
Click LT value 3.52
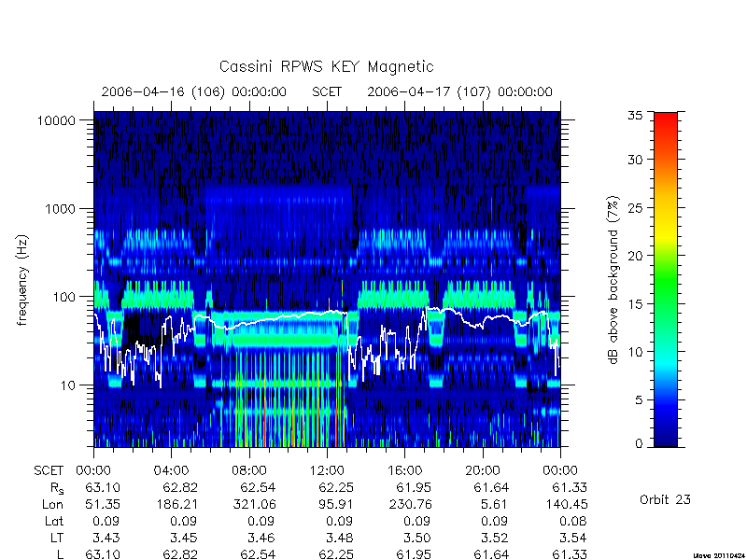[496, 539]
